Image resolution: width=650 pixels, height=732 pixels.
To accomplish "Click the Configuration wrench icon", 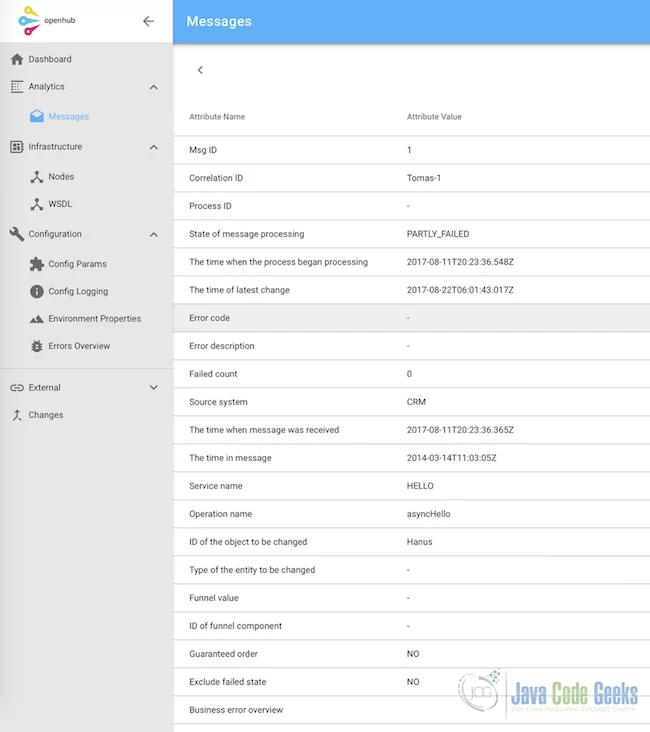I will [17, 234].
